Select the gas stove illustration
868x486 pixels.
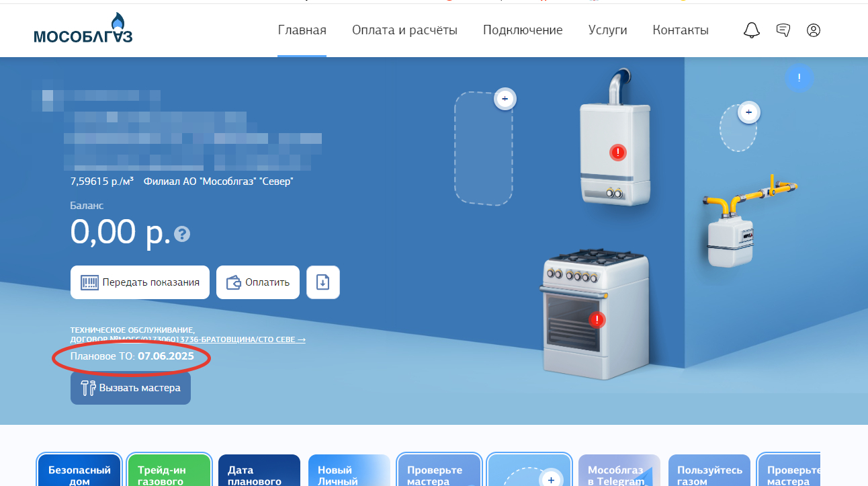(595, 313)
